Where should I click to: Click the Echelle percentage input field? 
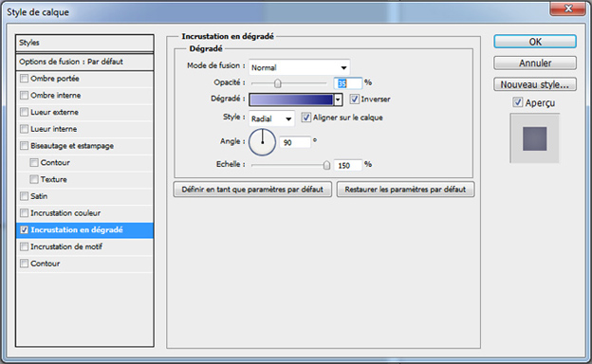[347, 165]
